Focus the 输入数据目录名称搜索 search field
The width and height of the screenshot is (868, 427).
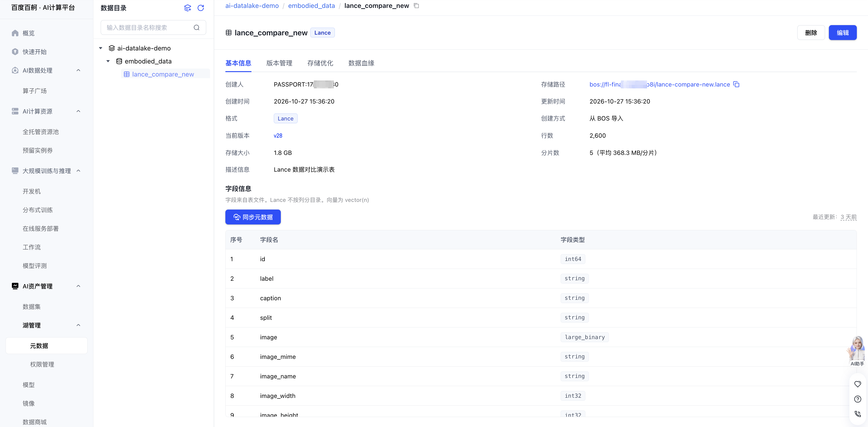tap(153, 28)
